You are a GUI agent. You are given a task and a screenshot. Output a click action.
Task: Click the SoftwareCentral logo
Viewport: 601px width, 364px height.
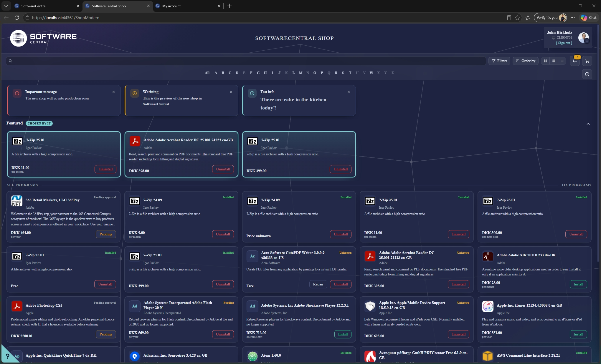tap(44, 38)
